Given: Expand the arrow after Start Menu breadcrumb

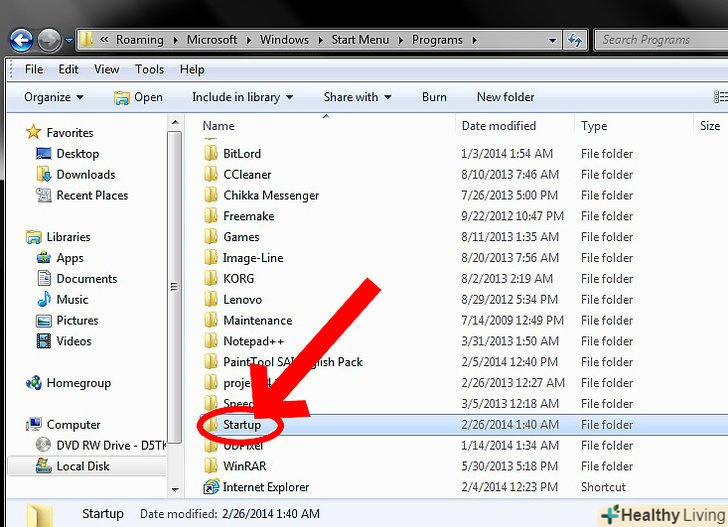Looking at the screenshot, I should [x=401, y=40].
